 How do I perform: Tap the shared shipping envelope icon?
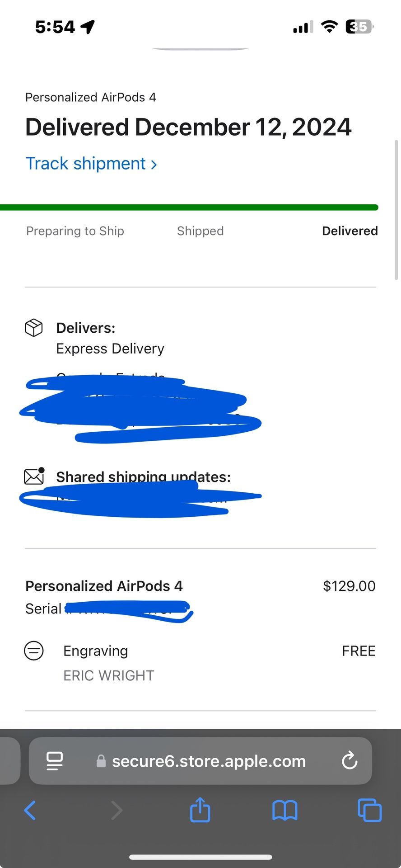(34, 476)
